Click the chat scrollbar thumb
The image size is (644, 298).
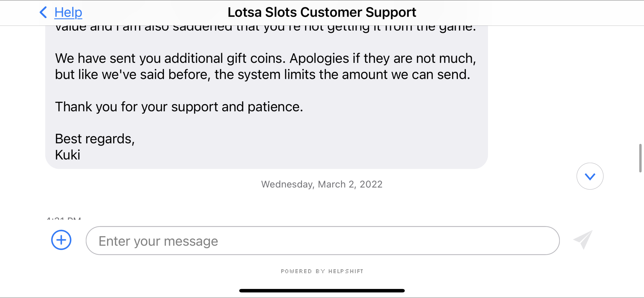640,158
